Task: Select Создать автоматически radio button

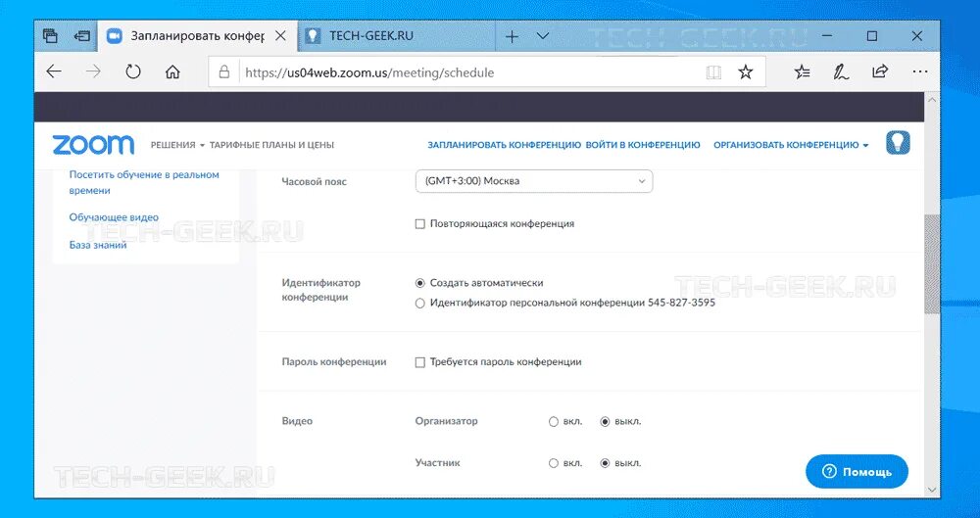Action: click(x=420, y=283)
